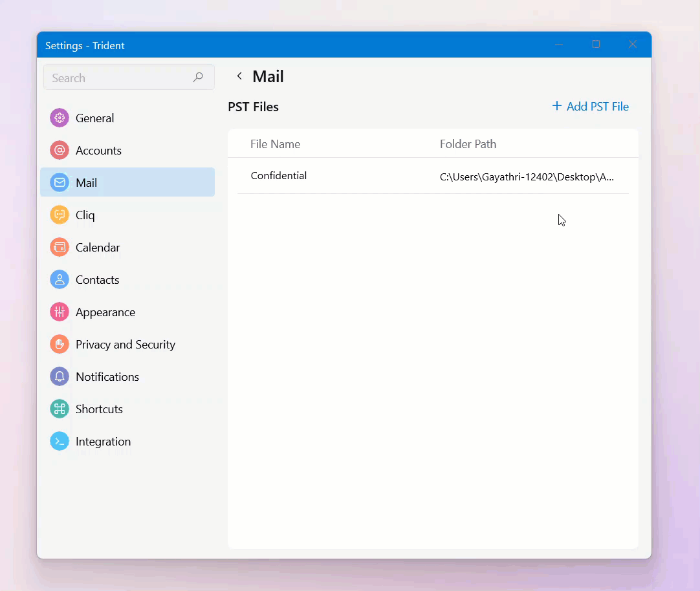Viewport: 700px width, 591px height.
Task: Click the magnifier icon in search box
Action: (x=198, y=78)
